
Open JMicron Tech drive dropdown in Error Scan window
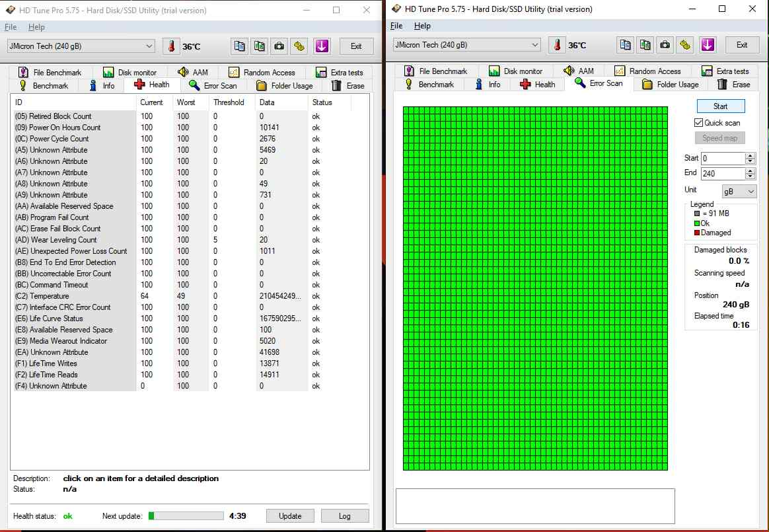[466, 45]
